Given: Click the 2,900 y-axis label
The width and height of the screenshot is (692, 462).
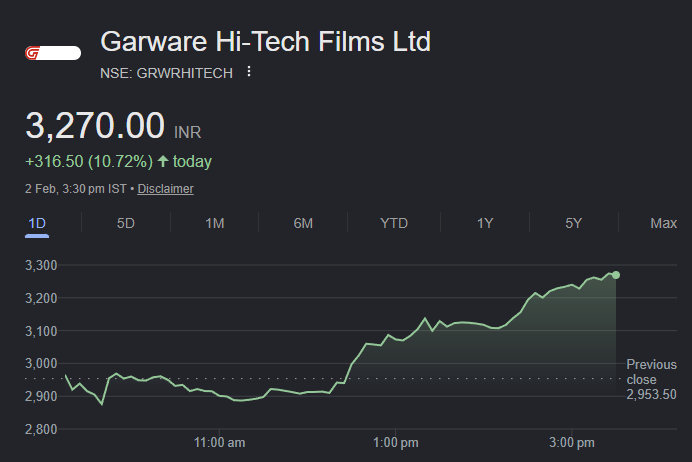Looking at the screenshot, I should coord(41,396).
